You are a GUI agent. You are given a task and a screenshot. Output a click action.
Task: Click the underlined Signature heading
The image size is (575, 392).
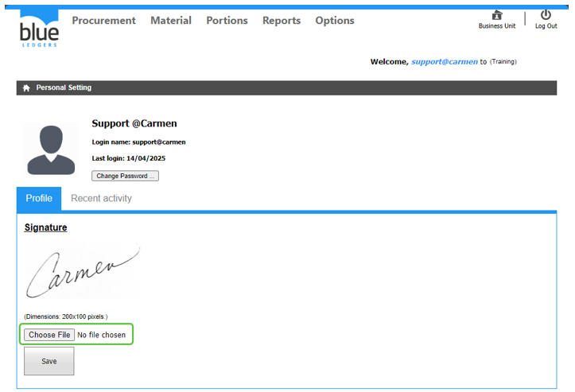[x=45, y=227]
